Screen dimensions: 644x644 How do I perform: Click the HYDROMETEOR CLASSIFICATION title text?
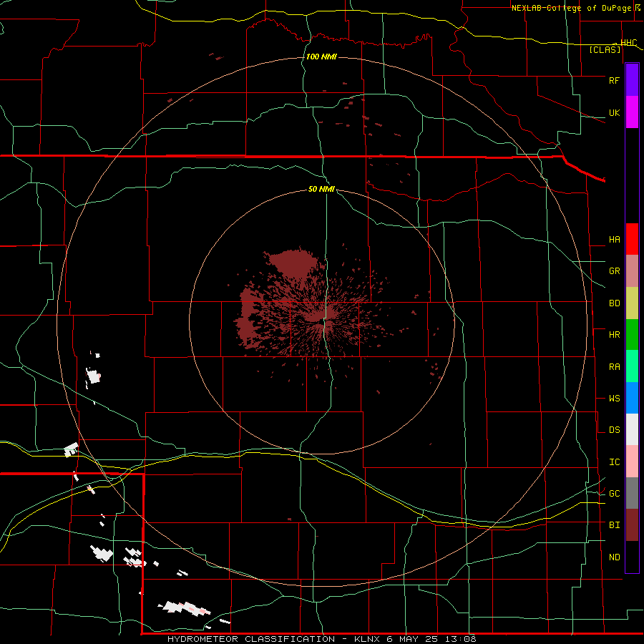coord(251,639)
